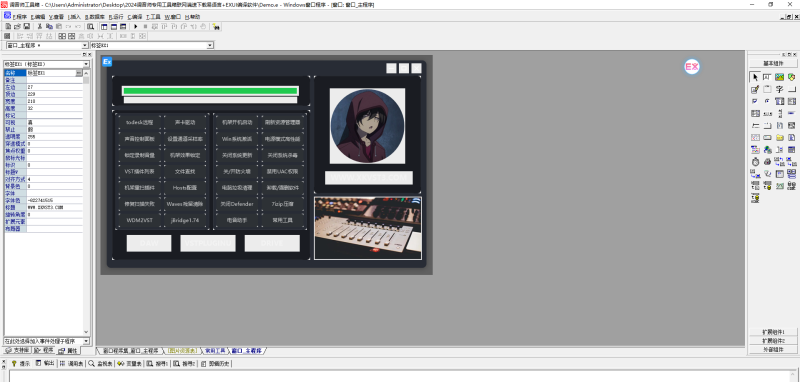Switch to the 属性 panel tab
Screen dimensions: 800x382
click(68, 351)
